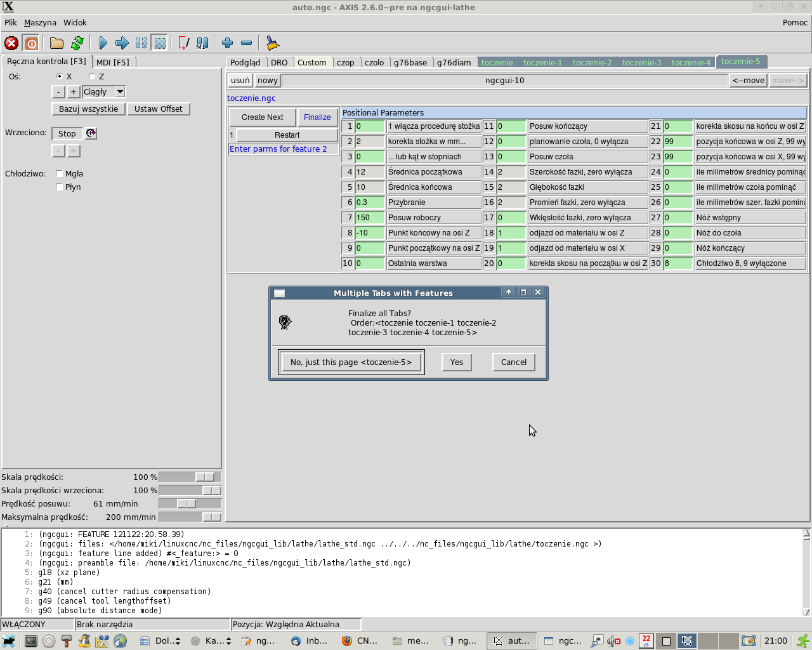Run the program with the play icon
Image resolution: width=812 pixels, height=650 pixels.
tap(103, 43)
